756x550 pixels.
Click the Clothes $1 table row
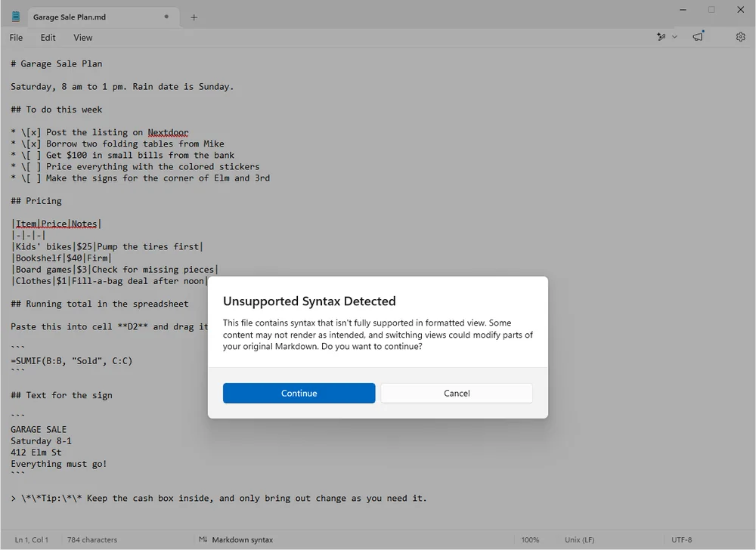pos(109,281)
